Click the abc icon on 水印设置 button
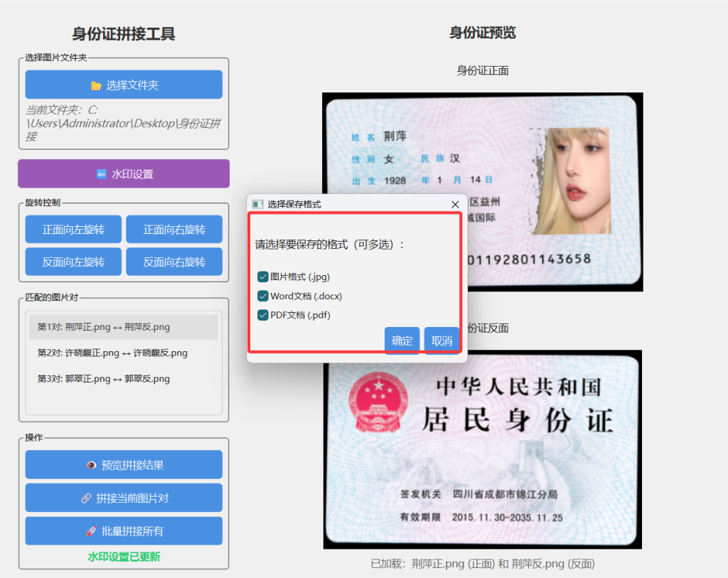 [101, 174]
